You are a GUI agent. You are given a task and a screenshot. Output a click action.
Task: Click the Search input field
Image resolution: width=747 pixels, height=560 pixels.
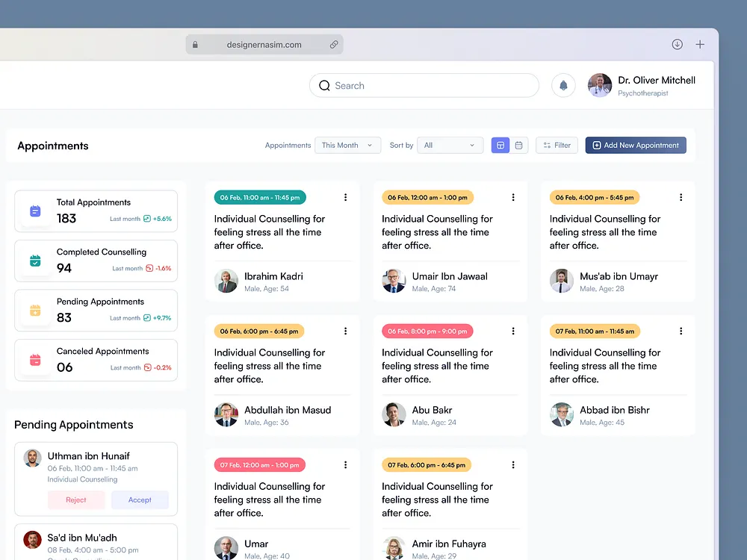[x=424, y=86]
